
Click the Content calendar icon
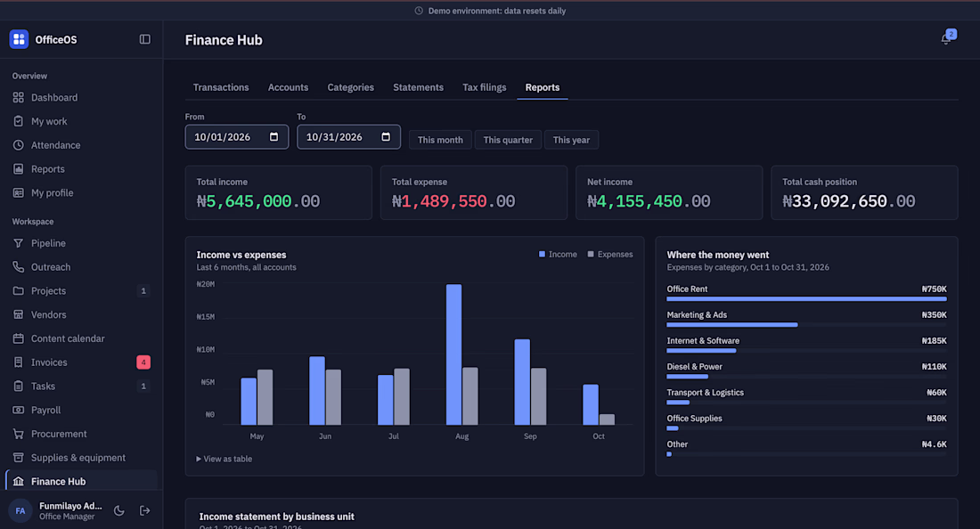tap(18, 338)
